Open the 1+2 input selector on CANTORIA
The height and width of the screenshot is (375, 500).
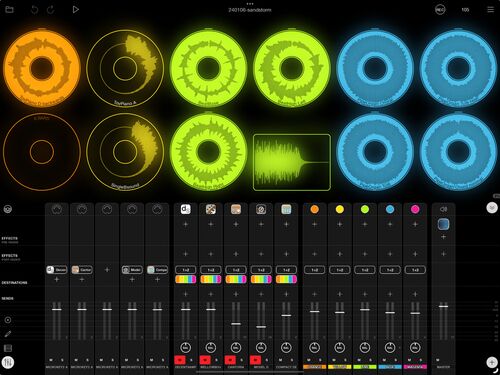236,270
